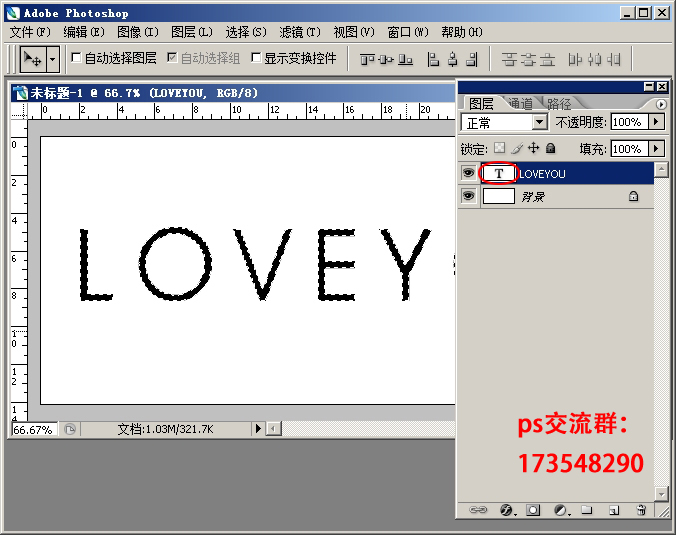676x535 pixels.
Task: Click the layers panel collapse button
Action: [648, 87]
